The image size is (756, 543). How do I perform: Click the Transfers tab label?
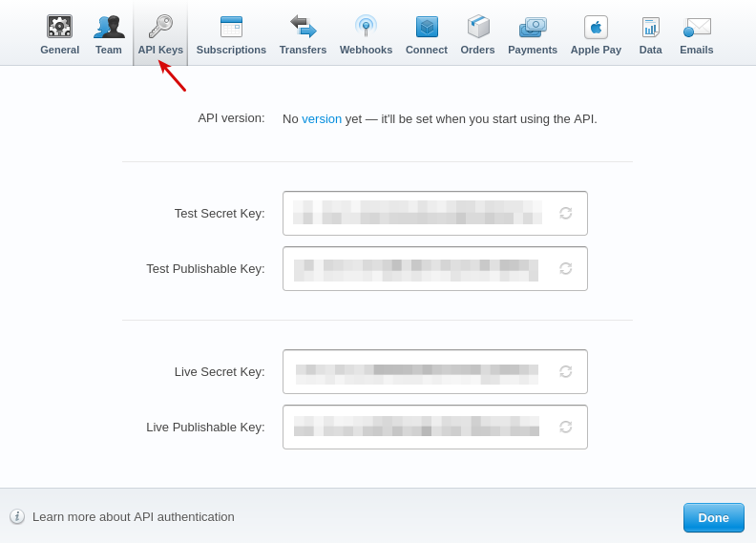303,50
